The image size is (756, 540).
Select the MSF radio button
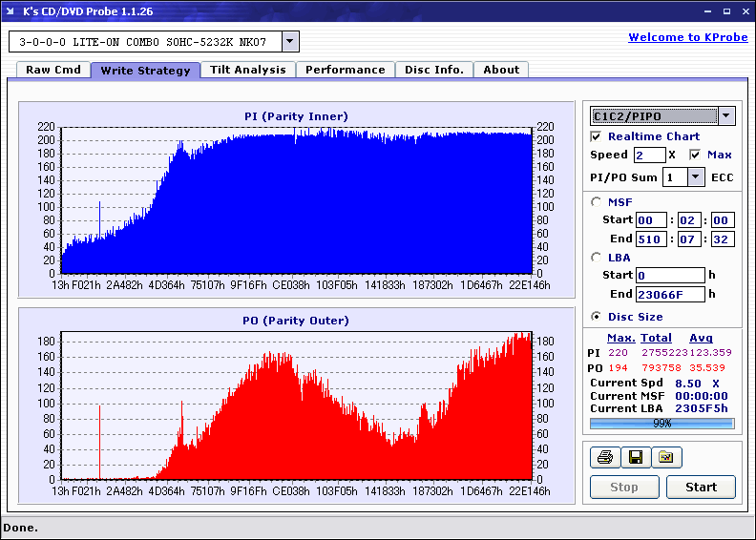(x=596, y=202)
